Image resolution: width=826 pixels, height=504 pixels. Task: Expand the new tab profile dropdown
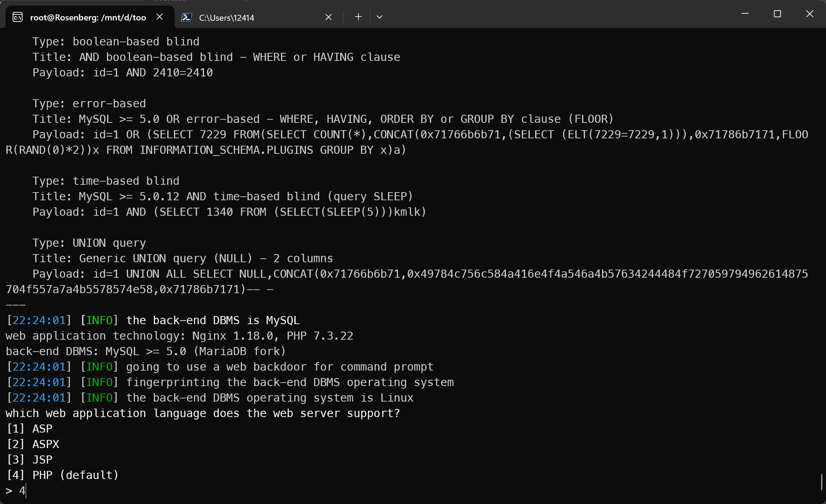[379, 17]
